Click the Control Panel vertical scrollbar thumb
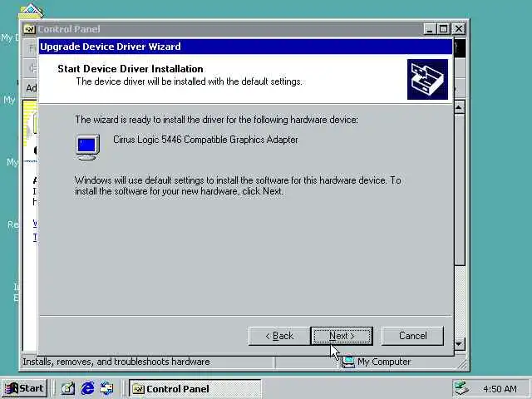This screenshot has height=399, width=532. pos(459,190)
